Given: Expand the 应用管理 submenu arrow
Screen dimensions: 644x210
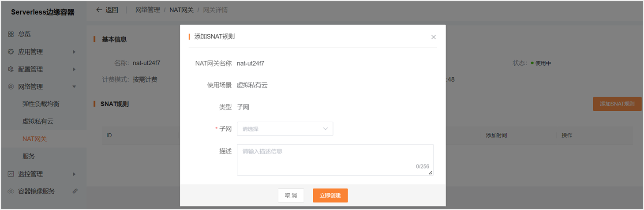Looking at the screenshot, I should point(74,52).
